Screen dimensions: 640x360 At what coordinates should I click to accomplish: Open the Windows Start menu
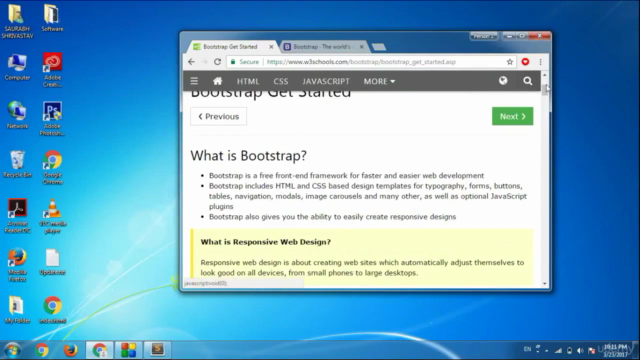coord(13,350)
